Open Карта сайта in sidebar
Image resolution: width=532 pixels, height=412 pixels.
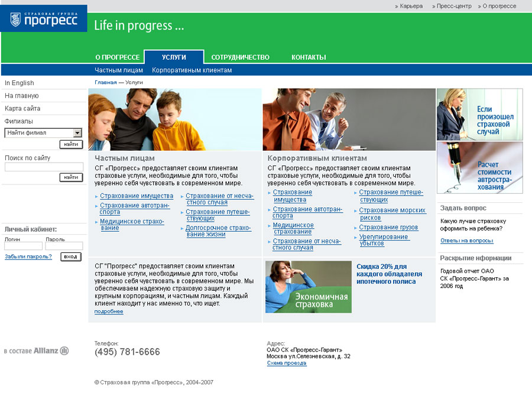(22, 109)
